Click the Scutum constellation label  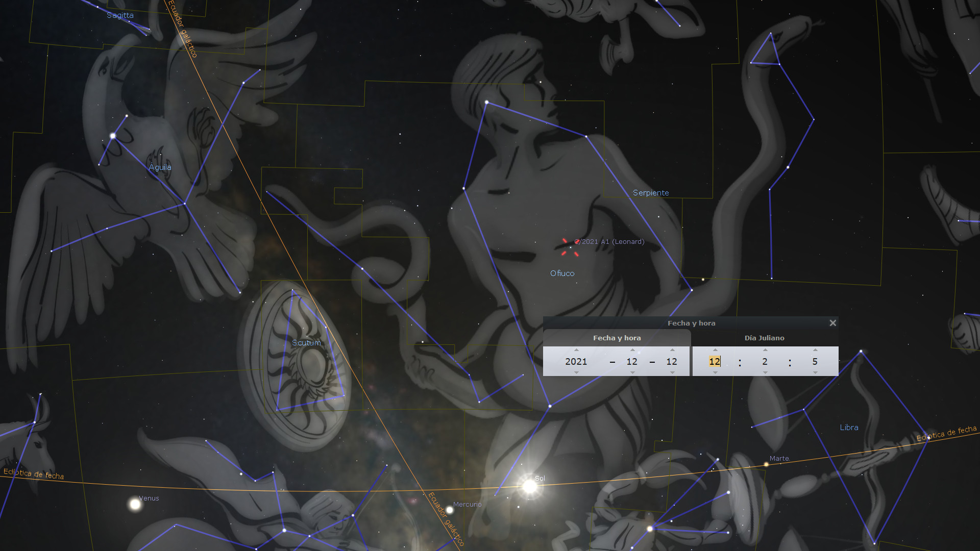(x=306, y=343)
